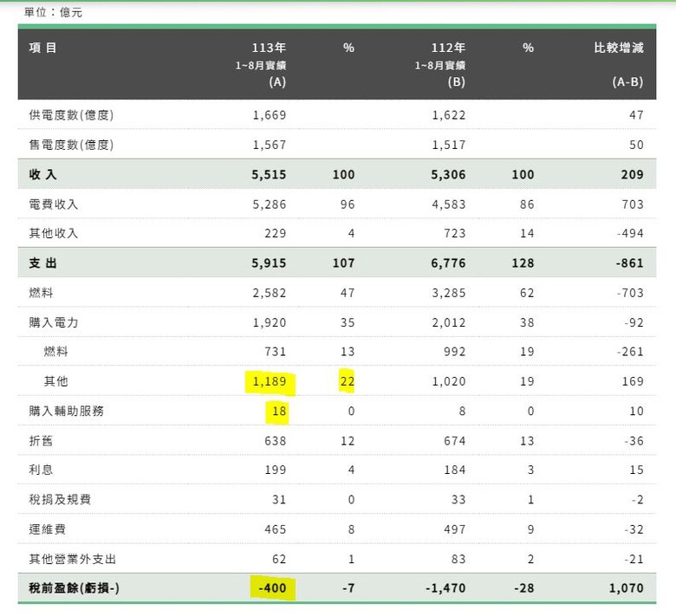Image resolution: width=676 pixels, height=616 pixels.
Task: Click the 折舊 row label
Action: (41, 440)
